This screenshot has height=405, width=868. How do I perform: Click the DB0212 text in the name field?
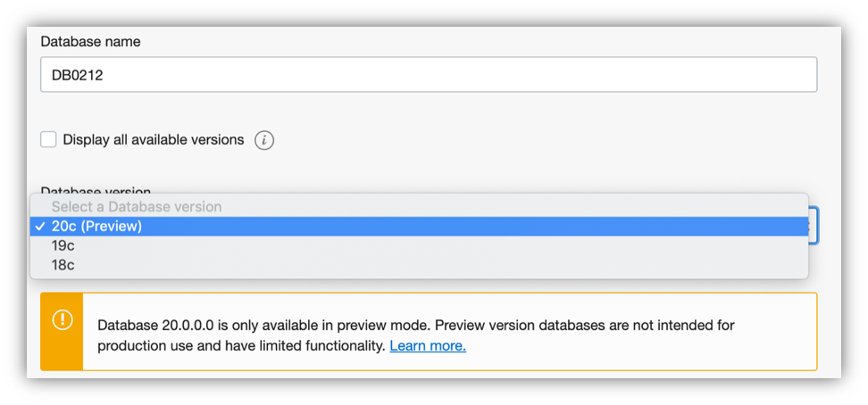point(78,76)
